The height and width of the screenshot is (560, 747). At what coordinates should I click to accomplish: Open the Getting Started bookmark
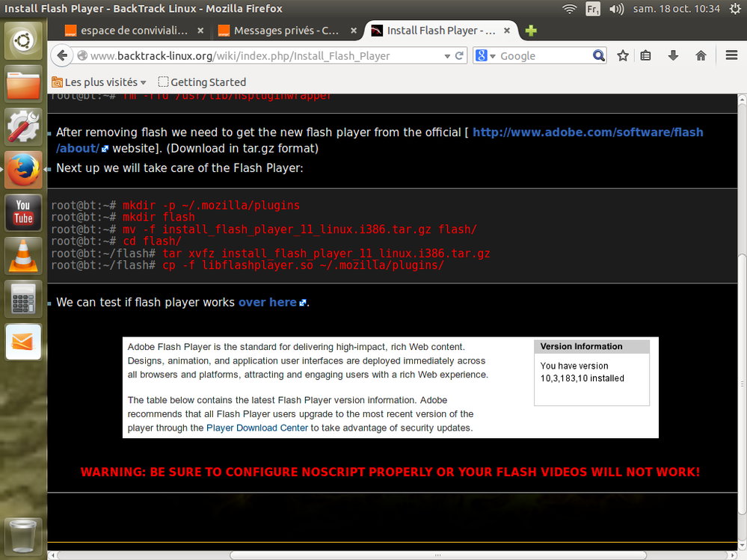tap(202, 82)
